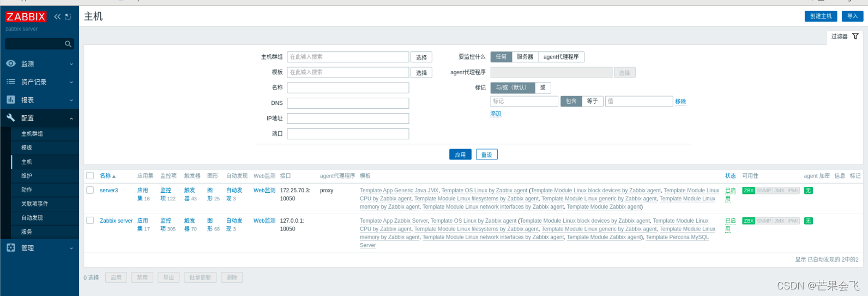Click SNMP badge in server3 row
Screen dimensions: 868x296
click(764, 191)
